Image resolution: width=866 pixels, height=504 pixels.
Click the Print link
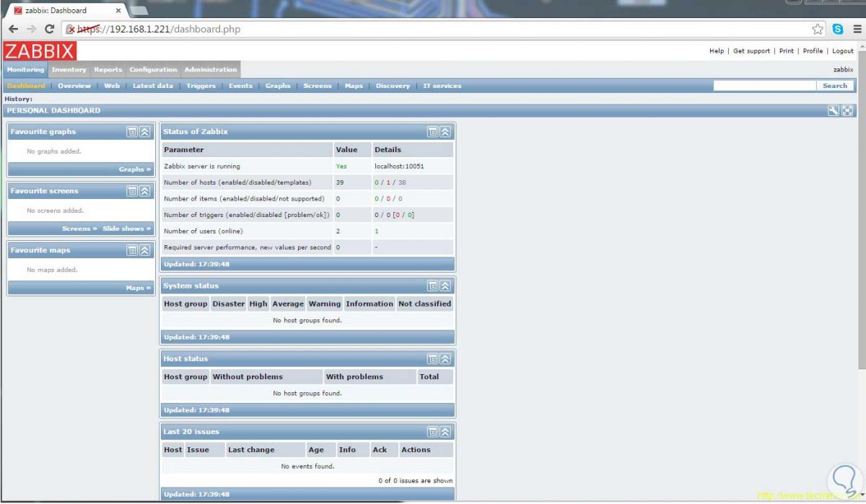787,51
